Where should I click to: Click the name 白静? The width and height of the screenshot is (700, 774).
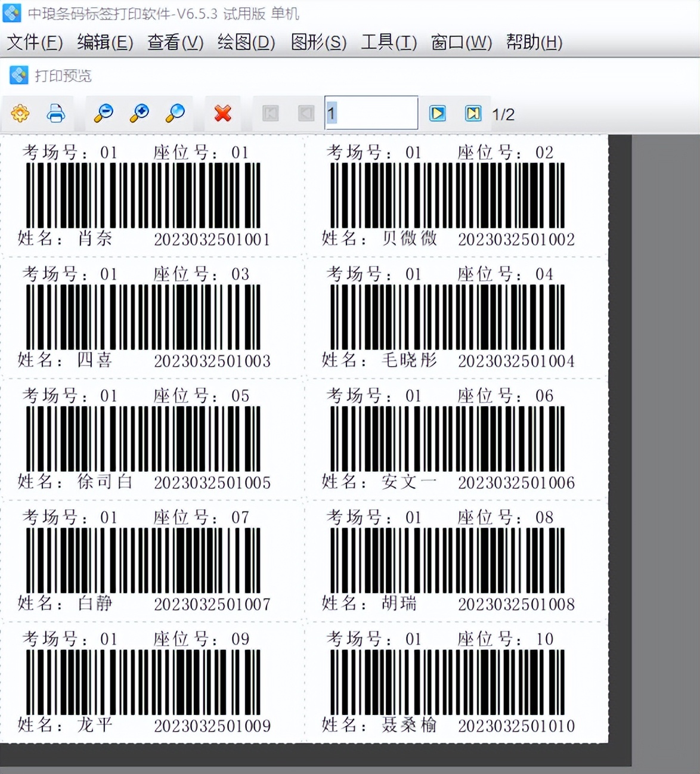coord(95,603)
